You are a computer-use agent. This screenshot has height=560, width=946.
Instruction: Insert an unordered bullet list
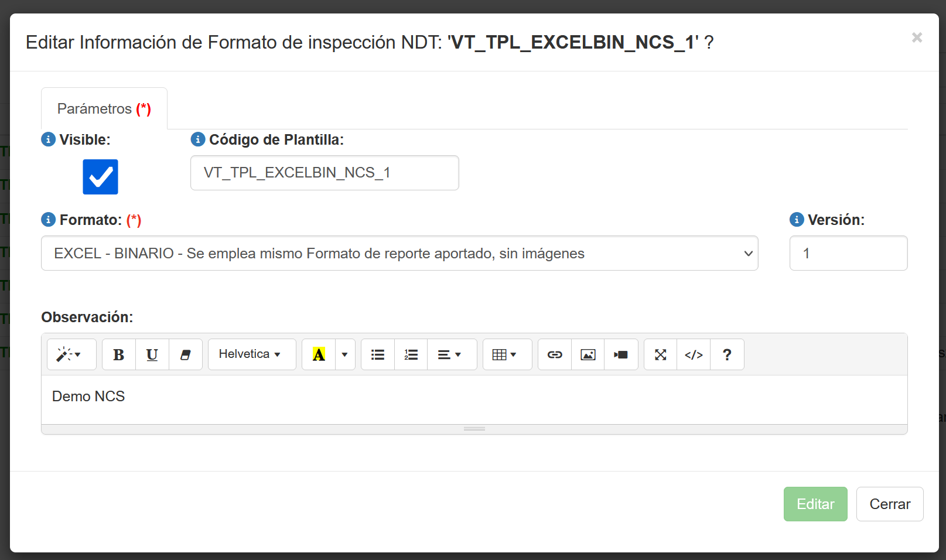pyautogui.click(x=378, y=354)
